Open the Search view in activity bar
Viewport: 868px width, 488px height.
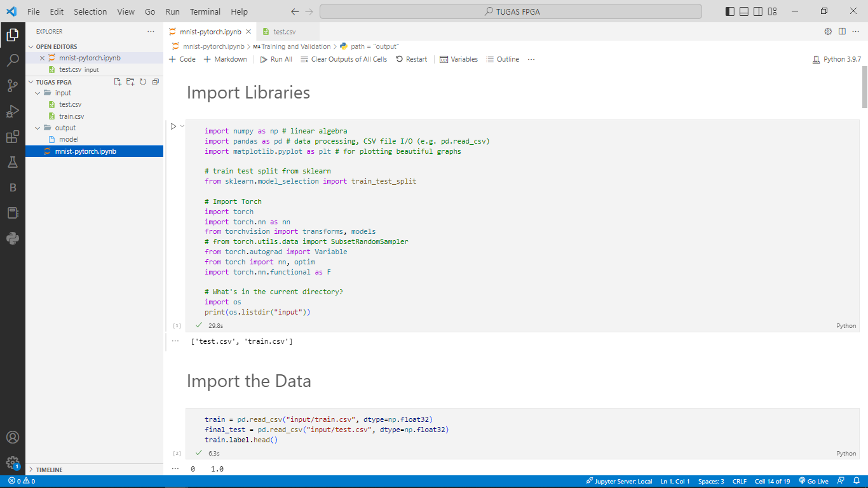point(12,60)
